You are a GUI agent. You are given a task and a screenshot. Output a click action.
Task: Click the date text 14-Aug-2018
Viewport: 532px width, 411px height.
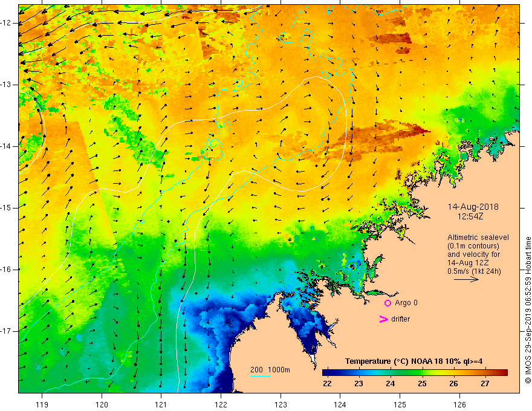click(473, 207)
